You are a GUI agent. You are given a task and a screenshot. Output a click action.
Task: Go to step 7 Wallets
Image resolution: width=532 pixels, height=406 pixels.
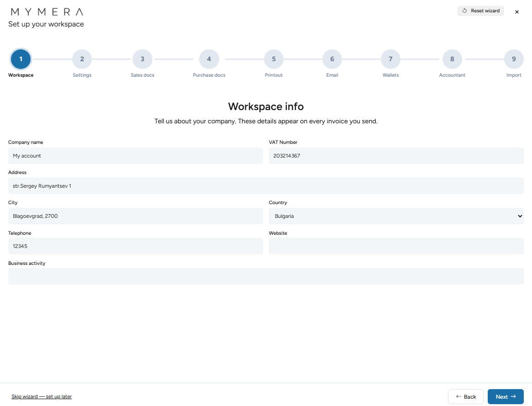pyautogui.click(x=390, y=59)
